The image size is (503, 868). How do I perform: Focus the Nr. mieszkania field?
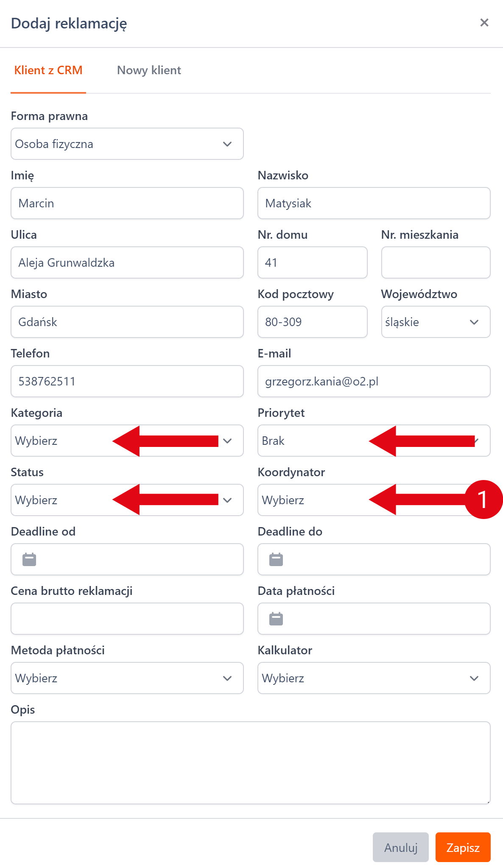(436, 262)
